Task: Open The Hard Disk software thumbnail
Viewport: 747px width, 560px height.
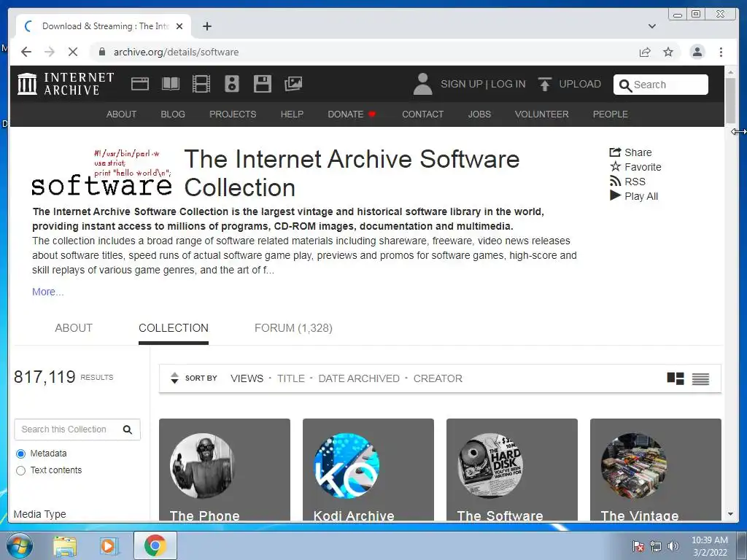Action: click(x=490, y=466)
